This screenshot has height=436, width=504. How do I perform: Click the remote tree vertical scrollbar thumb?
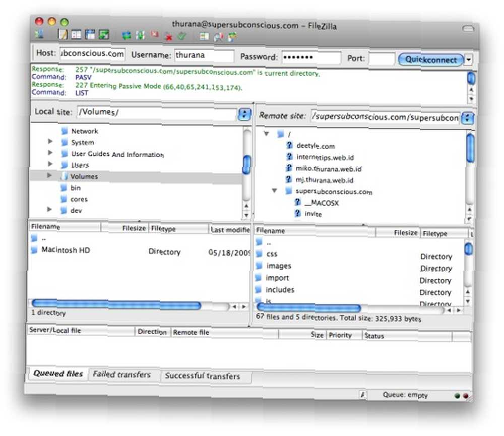tap(470, 148)
